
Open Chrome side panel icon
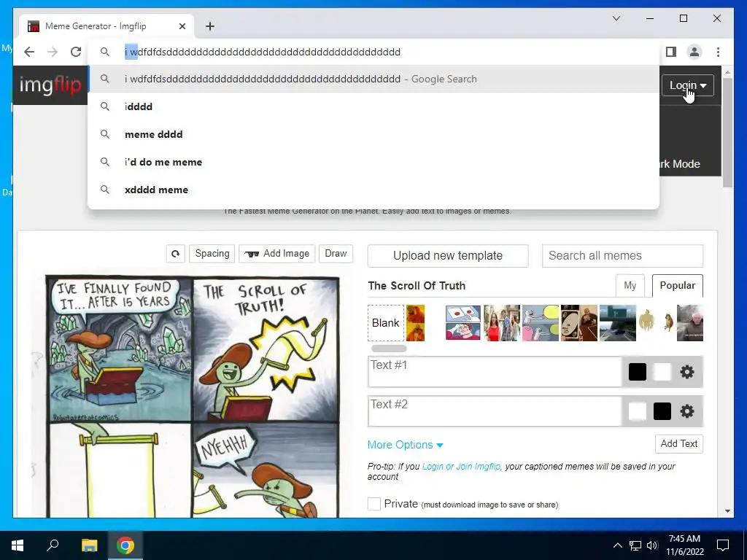(x=671, y=52)
